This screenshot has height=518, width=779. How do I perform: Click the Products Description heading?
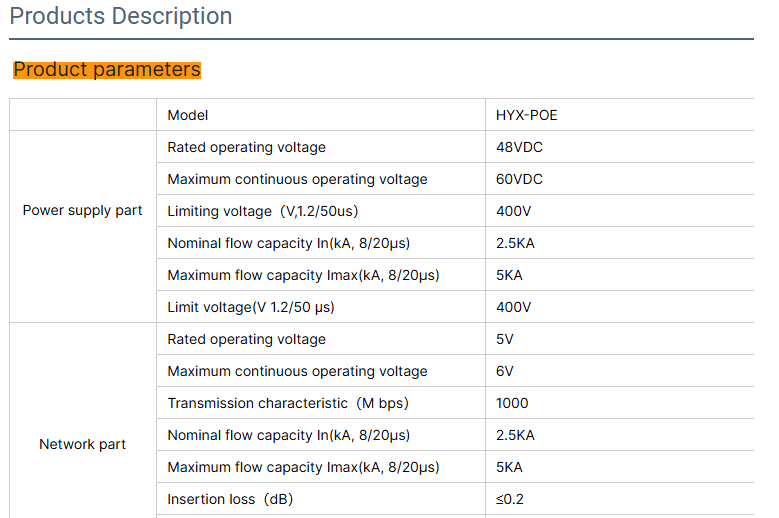pyautogui.click(x=121, y=17)
